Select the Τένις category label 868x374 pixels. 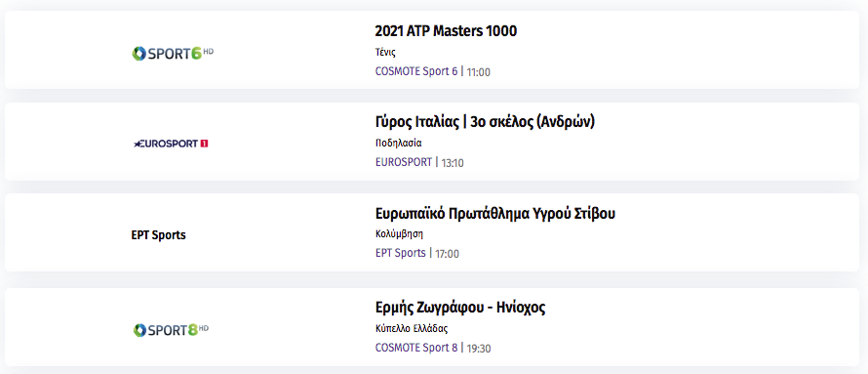point(385,53)
